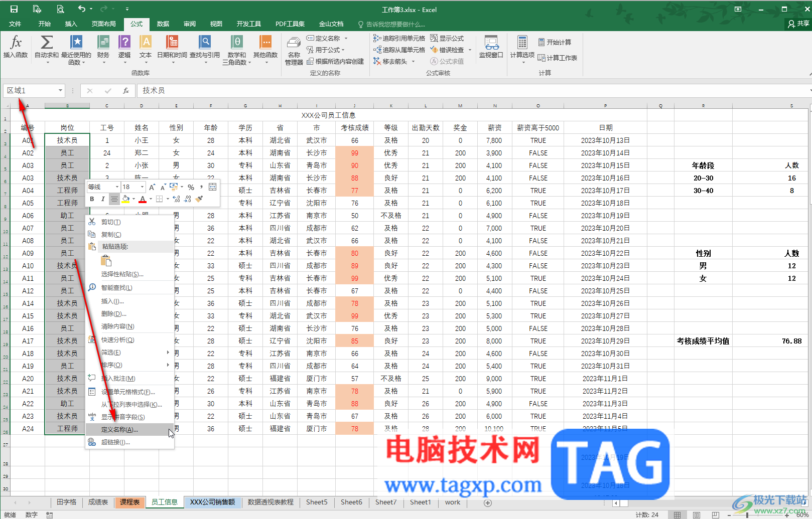Click Print Preview icon in quick access toolbar
The width and height of the screenshot is (812, 519).
click(x=60, y=9)
